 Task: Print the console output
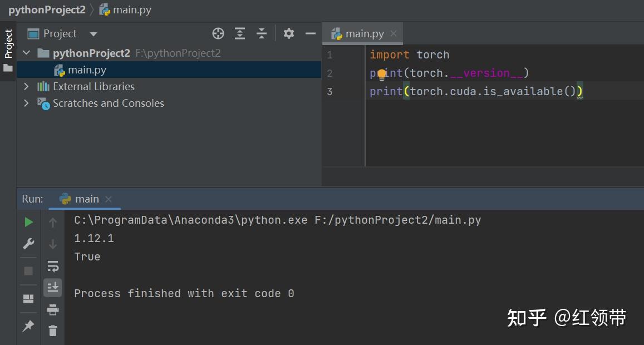click(x=53, y=309)
